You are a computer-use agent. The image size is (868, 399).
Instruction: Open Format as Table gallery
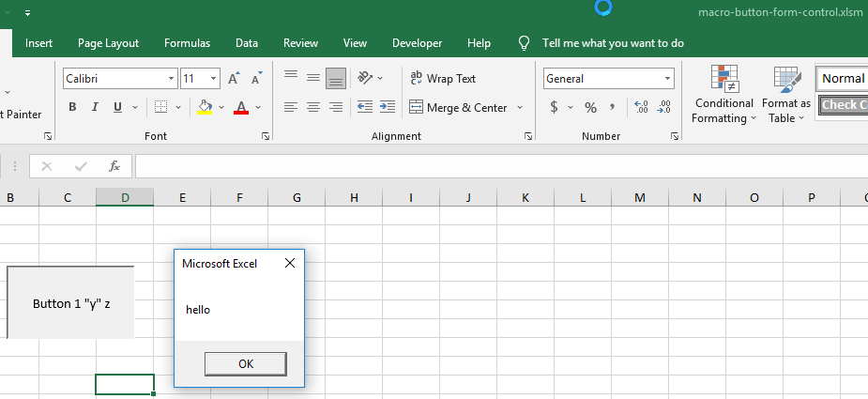pos(786,94)
